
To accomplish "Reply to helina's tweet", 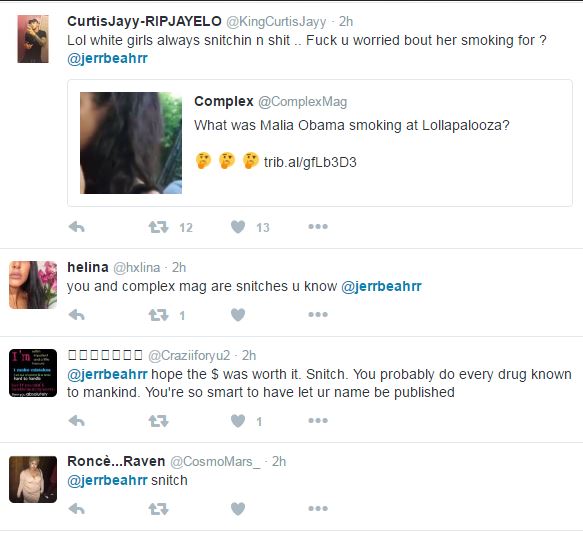I will coord(77,315).
